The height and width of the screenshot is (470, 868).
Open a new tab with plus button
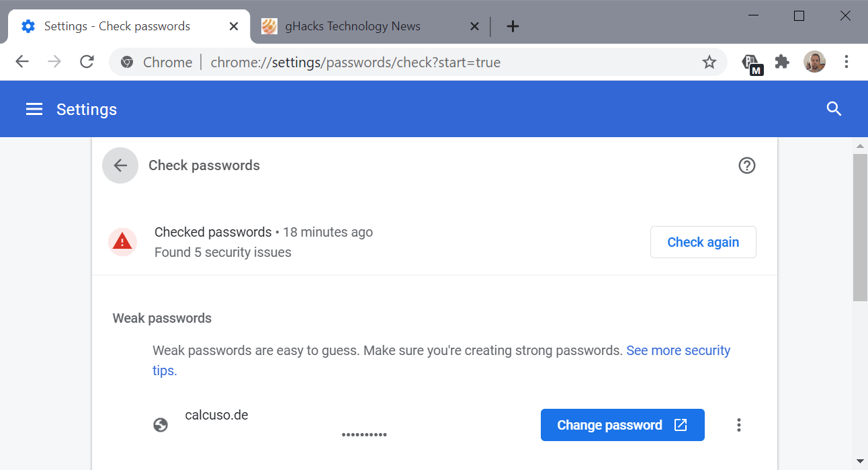tap(513, 26)
